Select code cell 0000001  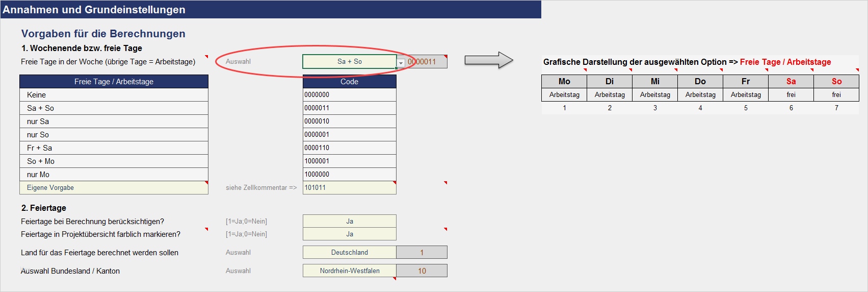[349, 134]
